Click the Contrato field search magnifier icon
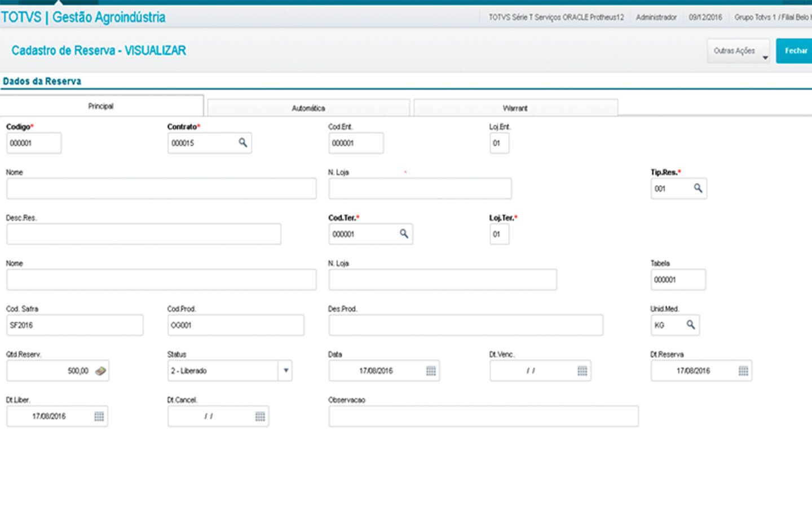 242,143
